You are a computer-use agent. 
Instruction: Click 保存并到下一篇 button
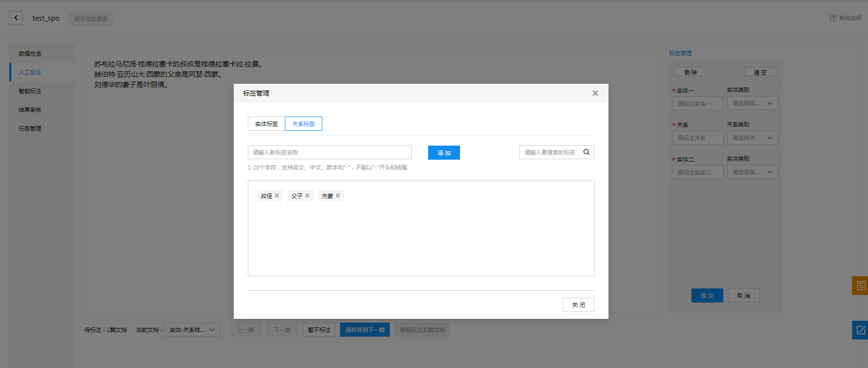(x=364, y=330)
